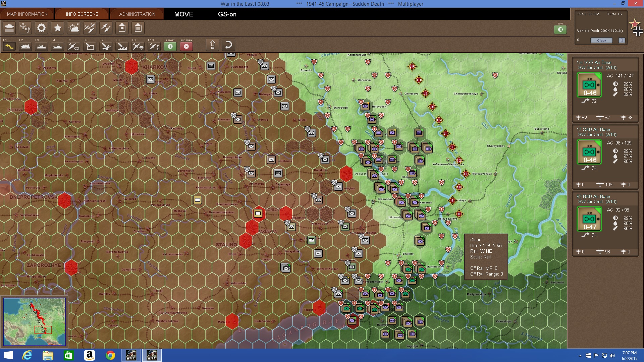Click fort marker numbered 14
The height and width of the screenshot is (362, 644).
[x=445, y=133]
